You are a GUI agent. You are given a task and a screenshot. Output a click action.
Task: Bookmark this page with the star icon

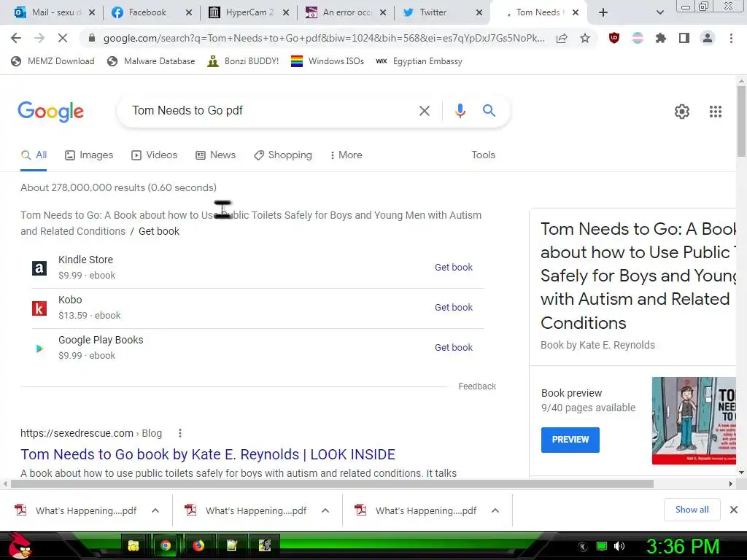585,38
